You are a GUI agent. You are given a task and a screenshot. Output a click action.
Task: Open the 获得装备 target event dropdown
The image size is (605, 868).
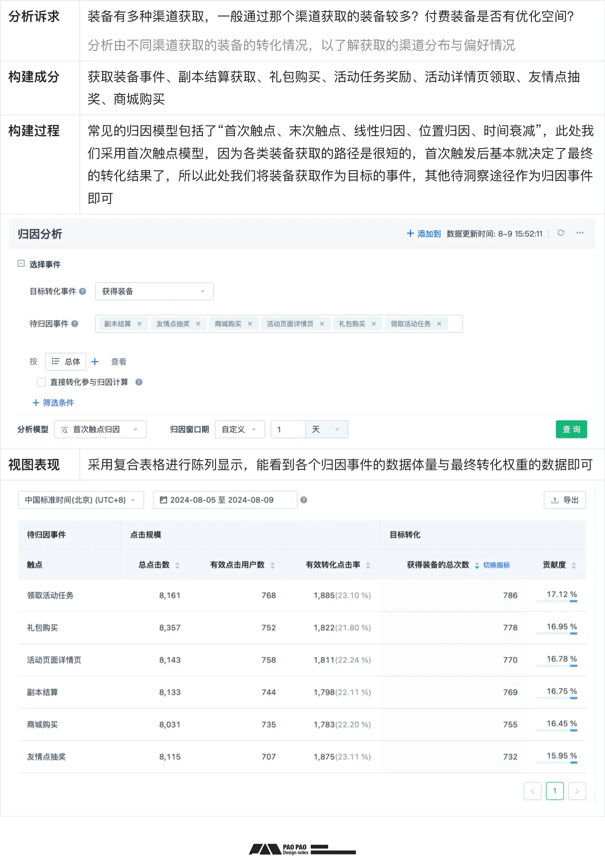154,291
